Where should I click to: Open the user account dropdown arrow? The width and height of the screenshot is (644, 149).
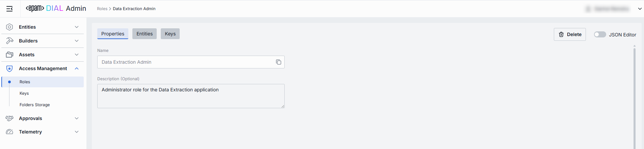640,9
